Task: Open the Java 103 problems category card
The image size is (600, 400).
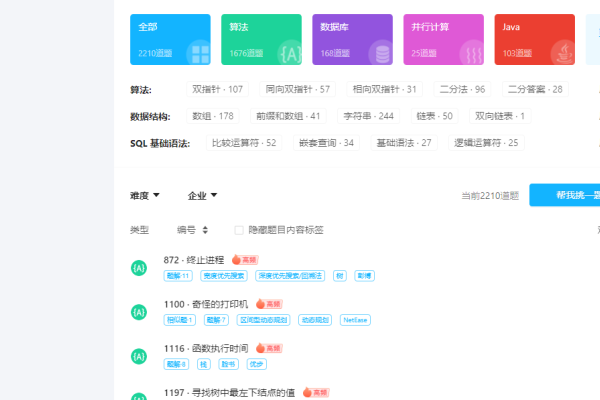Action: [535, 39]
